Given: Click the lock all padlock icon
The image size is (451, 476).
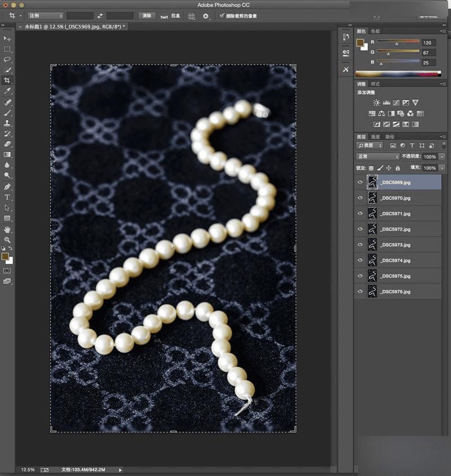Looking at the screenshot, I should click(398, 168).
